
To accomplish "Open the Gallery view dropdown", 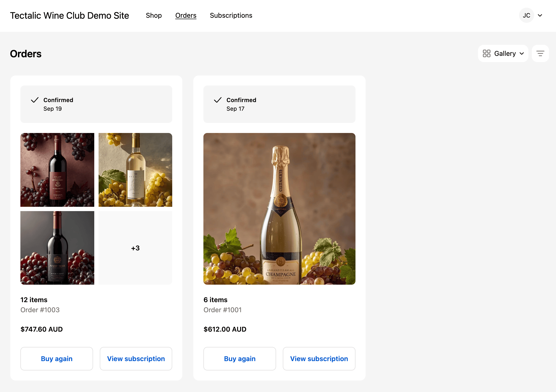I will pos(503,53).
